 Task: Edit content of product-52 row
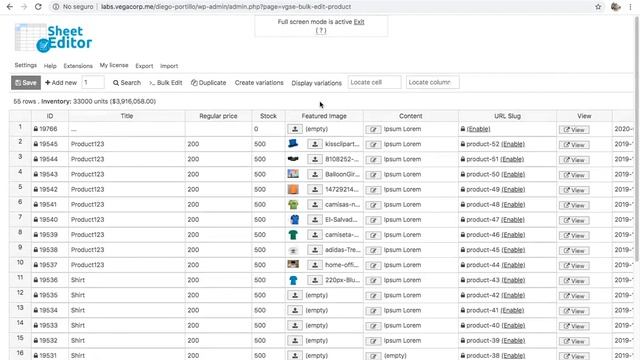373,144
